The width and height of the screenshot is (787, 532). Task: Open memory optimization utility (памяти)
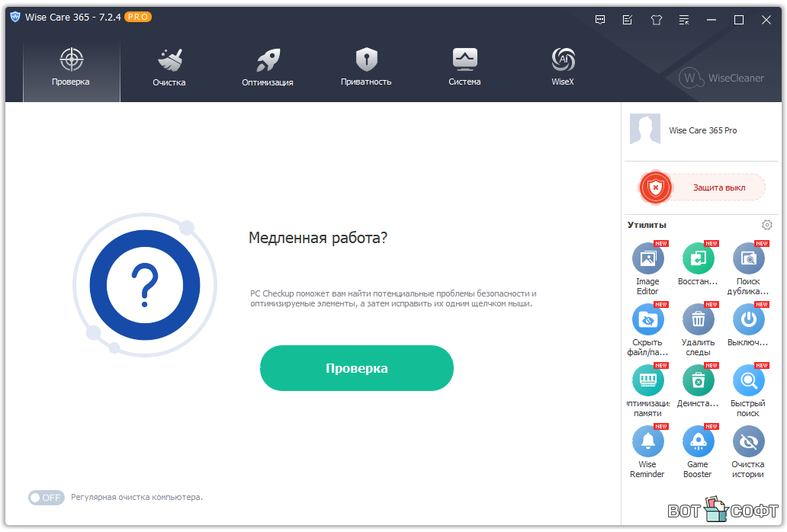coord(647,380)
